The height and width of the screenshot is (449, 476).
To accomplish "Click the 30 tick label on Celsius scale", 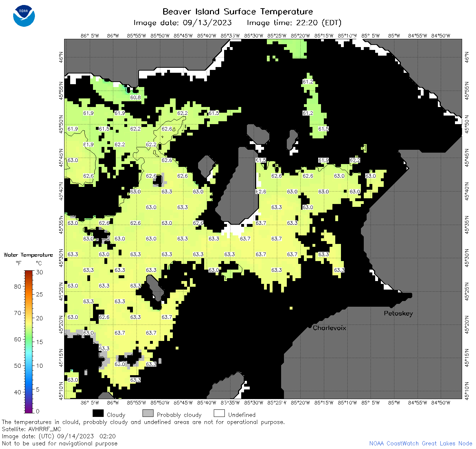I will [40, 272].
